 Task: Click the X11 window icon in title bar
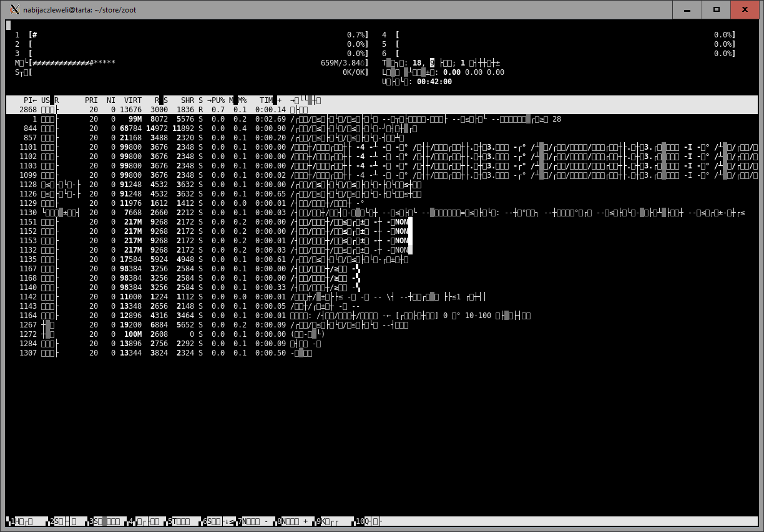pyautogui.click(x=14, y=9)
